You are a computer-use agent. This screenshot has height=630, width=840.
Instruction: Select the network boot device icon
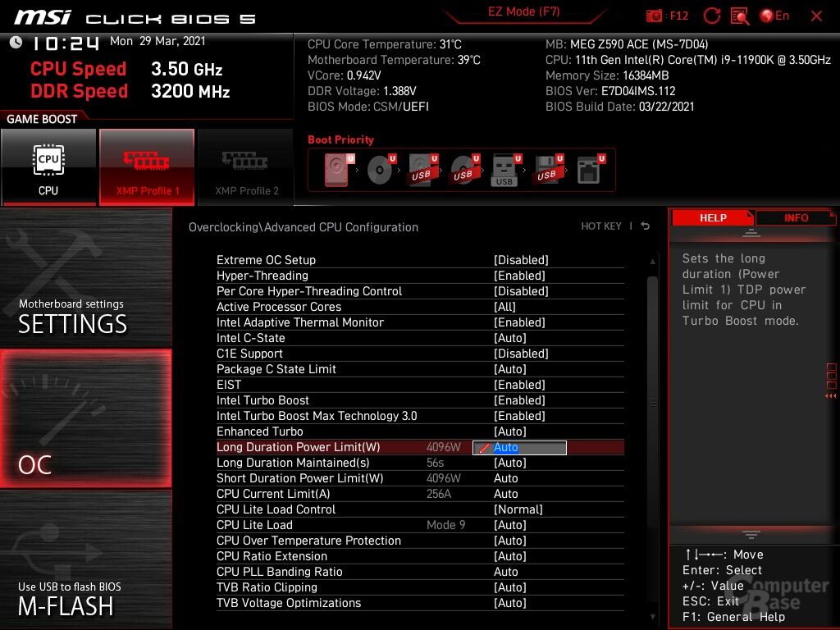pos(591,170)
